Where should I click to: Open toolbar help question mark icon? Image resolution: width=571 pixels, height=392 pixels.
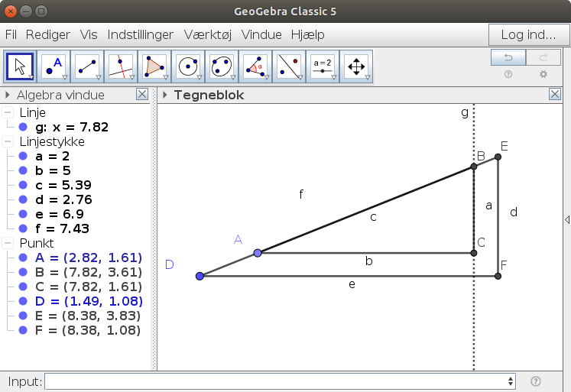(x=508, y=74)
